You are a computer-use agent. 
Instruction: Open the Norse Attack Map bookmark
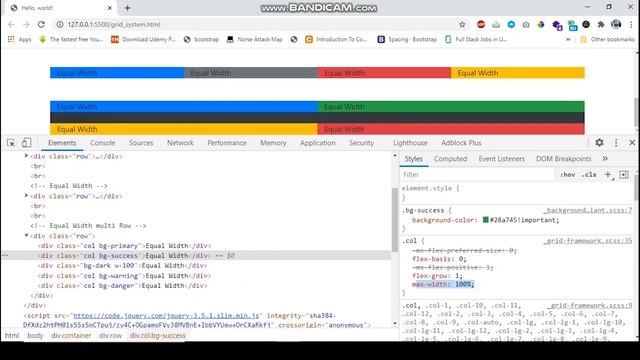click(x=255, y=39)
